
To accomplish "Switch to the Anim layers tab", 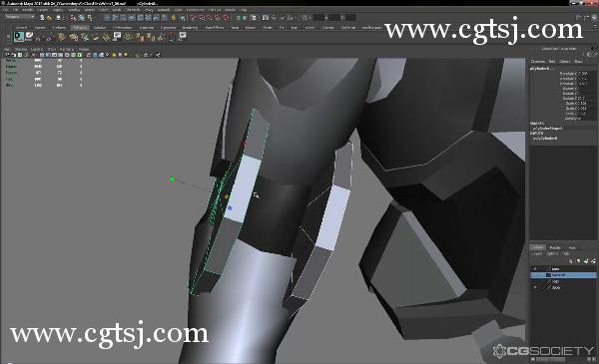I will pos(572,247).
